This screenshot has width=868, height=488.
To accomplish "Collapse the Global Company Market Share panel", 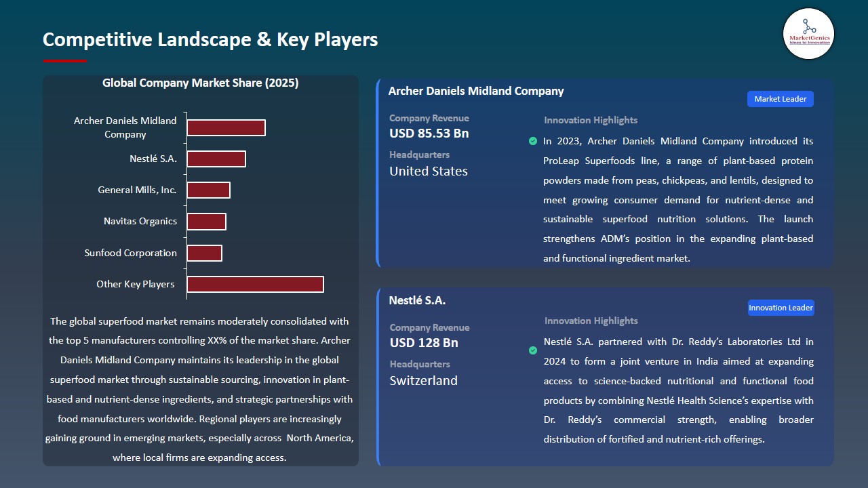I will 200,83.
